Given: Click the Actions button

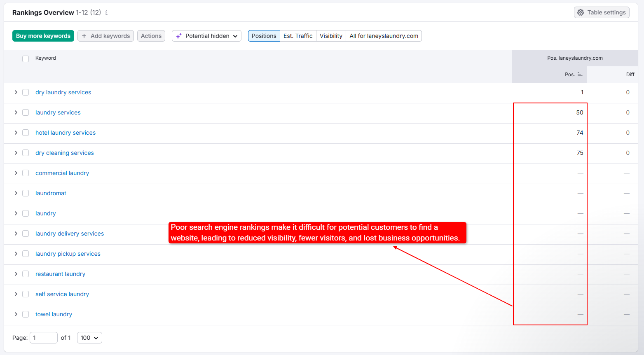Looking at the screenshot, I should coord(151,36).
